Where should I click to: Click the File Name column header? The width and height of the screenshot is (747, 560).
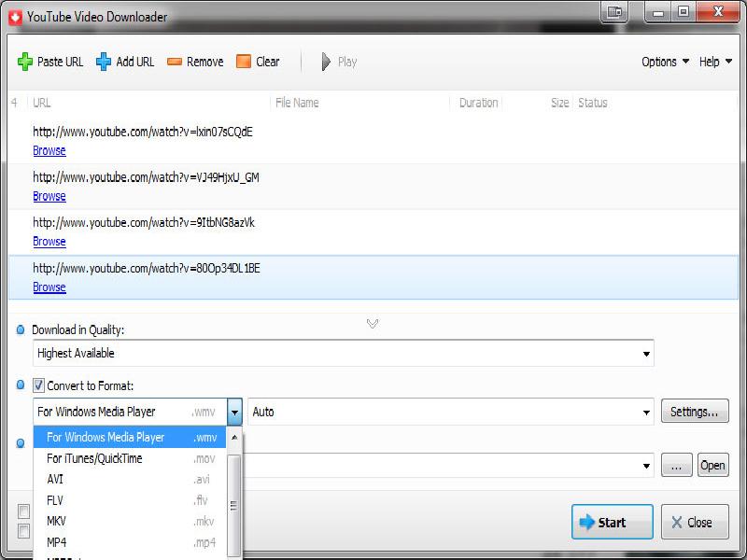(x=360, y=103)
